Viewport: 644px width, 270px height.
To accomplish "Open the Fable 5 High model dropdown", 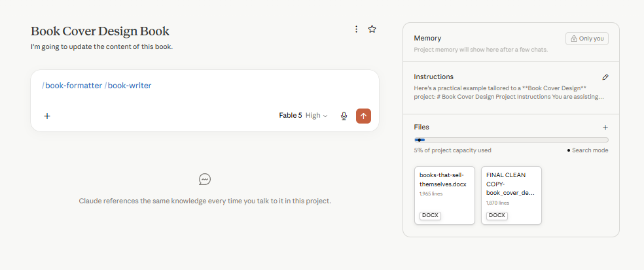I will click(x=303, y=116).
